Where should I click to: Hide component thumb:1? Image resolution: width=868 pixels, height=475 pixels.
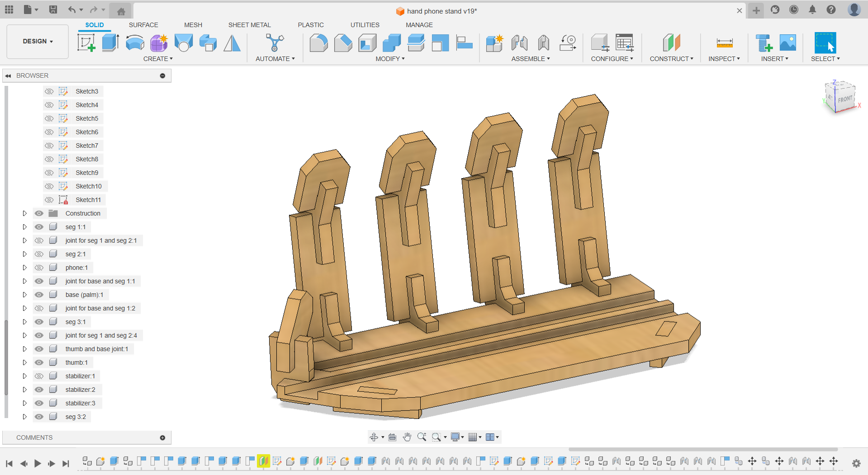pos(39,362)
